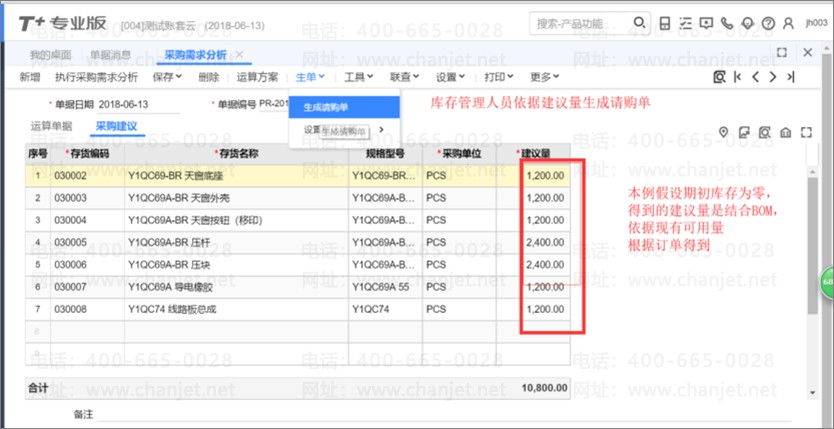Click Y1QC69A-BR 天窗按钮 (移印) cell
The width and height of the screenshot is (834, 429).
[x=236, y=220]
